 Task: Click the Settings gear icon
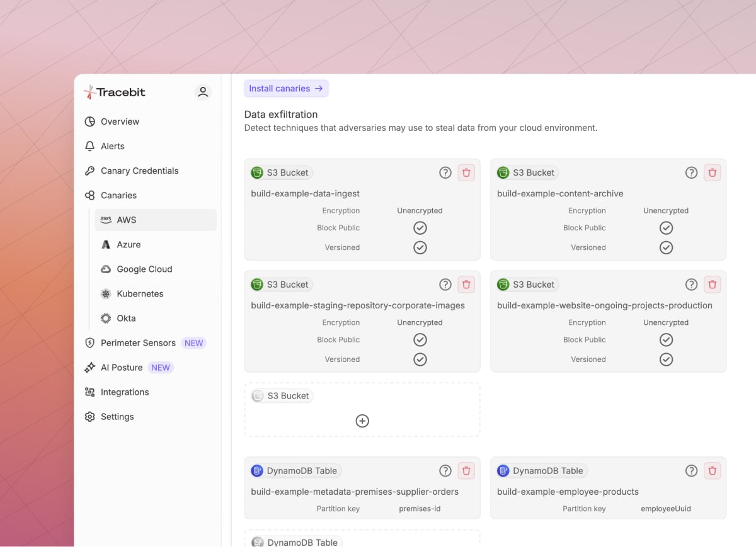(90, 417)
